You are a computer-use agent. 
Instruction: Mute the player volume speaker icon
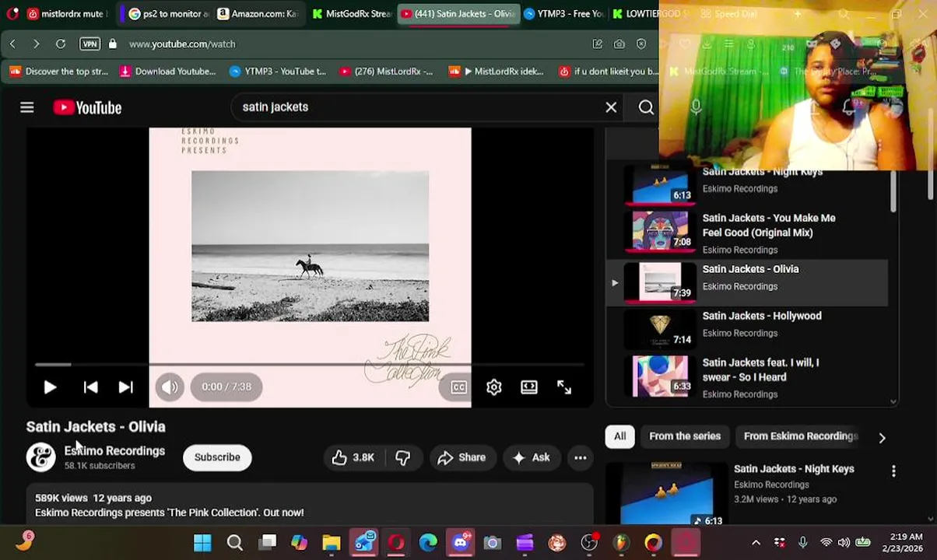point(170,387)
